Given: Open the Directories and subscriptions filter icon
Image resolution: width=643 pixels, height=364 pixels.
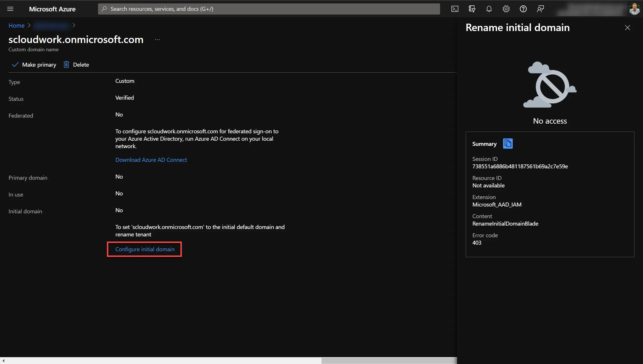Looking at the screenshot, I should click(x=472, y=9).
